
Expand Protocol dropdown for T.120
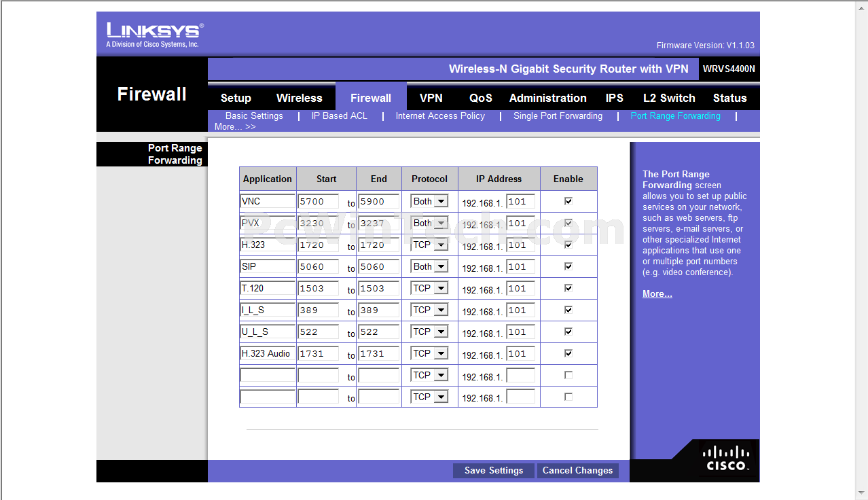(x=429, y=288)
